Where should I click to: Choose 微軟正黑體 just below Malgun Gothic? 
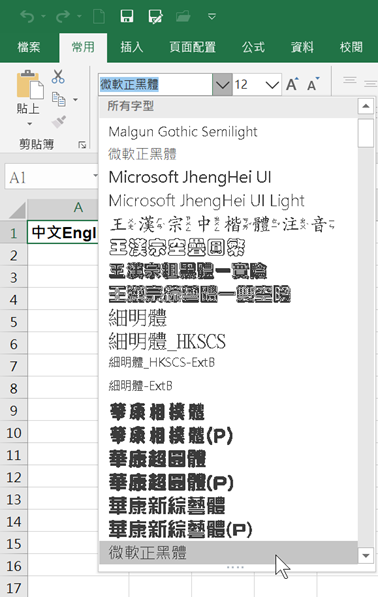tap(228, 154)
